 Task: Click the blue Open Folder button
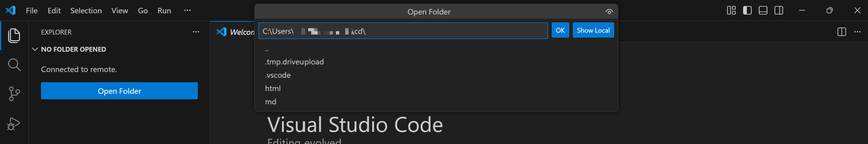[x=119, y=91]
